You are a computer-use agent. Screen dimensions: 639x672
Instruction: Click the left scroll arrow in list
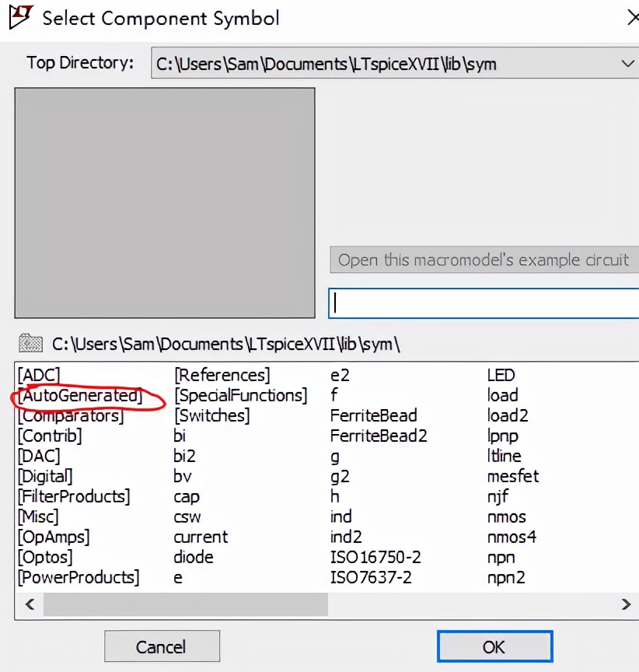(x=30, y=604)
